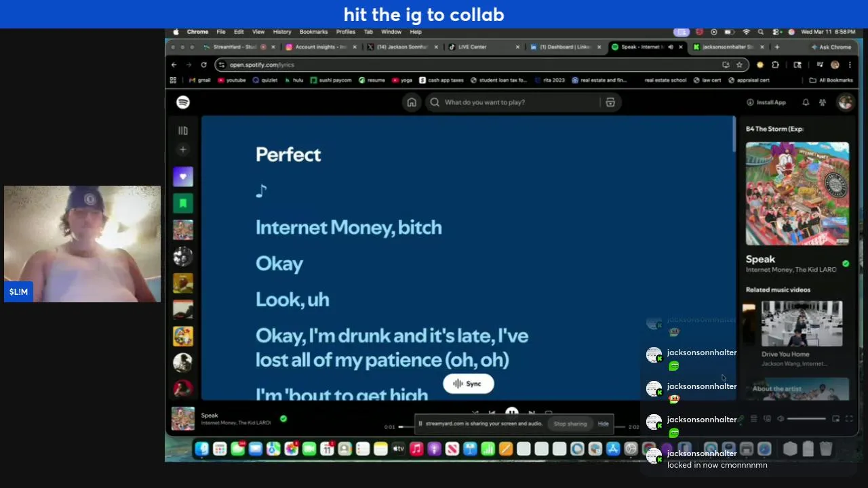Click Stop sharing button

(570, 424)
